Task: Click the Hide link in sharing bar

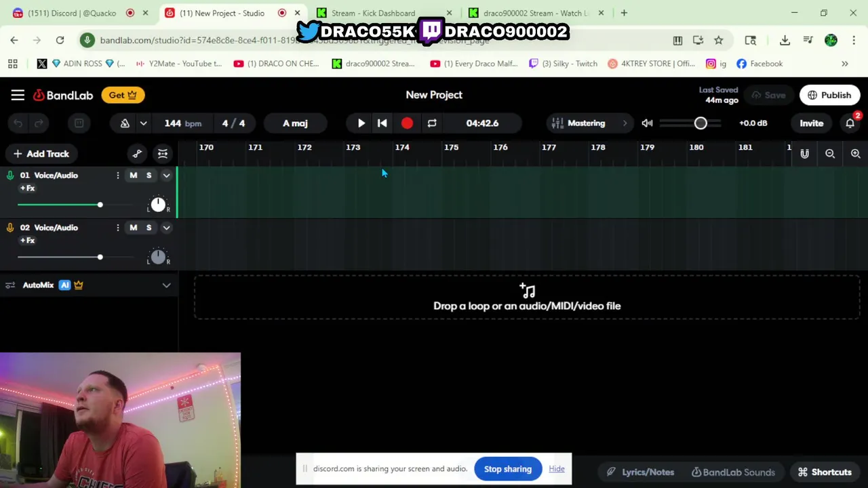Action: pyautogui.click(x=557, y=469)
